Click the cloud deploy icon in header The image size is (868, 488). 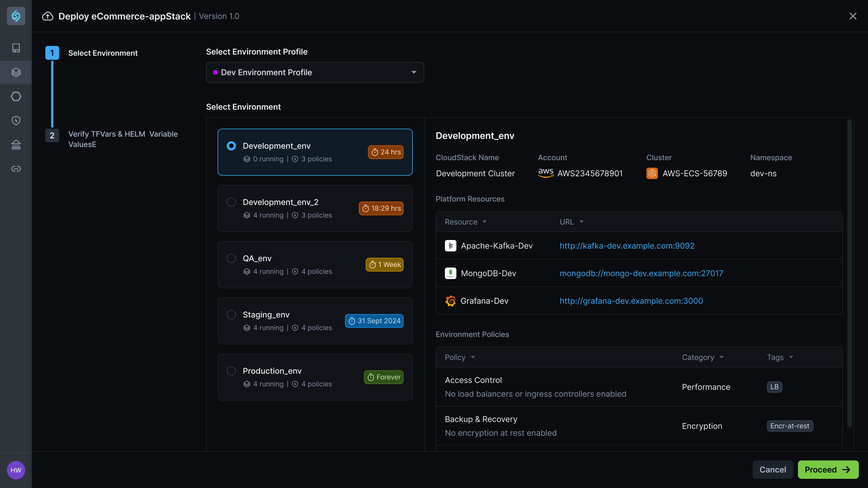[47, 16]
